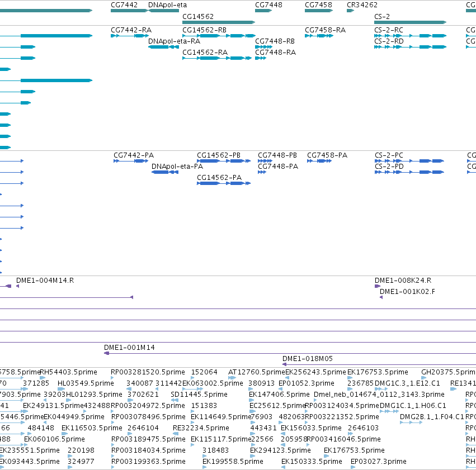Click protein DNApol-eta-PA
This screenshot has width=476, height=470.
tap(177, 167)
